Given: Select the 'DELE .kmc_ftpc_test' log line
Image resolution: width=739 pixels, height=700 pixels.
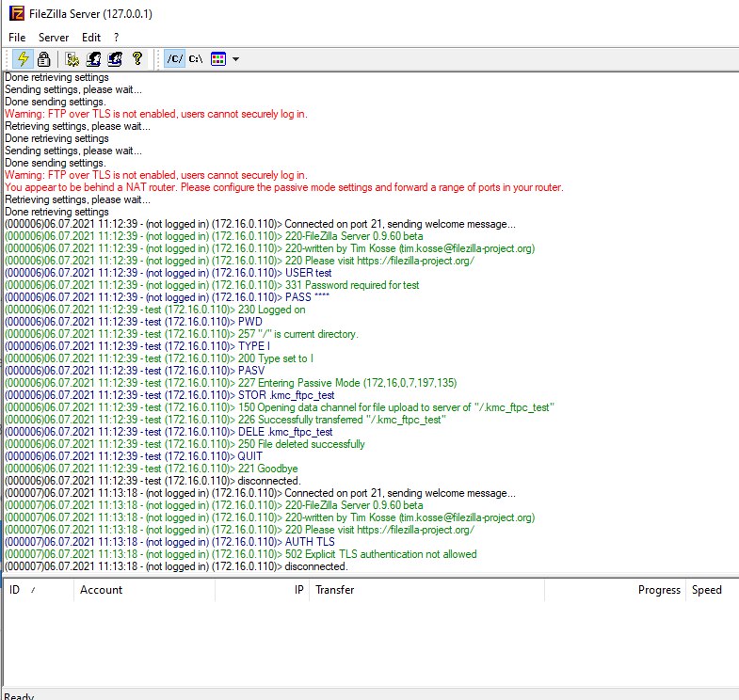Looking at the screenshot, I should (169, 432).
